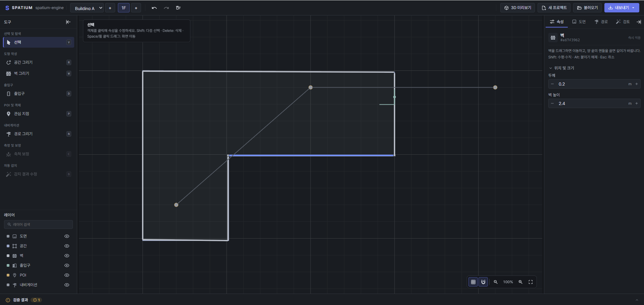This screenshot has width=644, height=305.
Task: Add a new building with plus
Action: (110, 8)
